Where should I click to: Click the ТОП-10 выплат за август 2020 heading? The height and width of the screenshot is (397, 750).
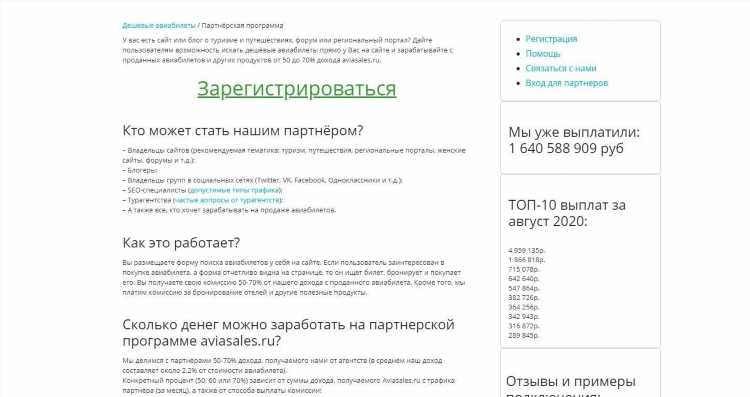[567, 213]
